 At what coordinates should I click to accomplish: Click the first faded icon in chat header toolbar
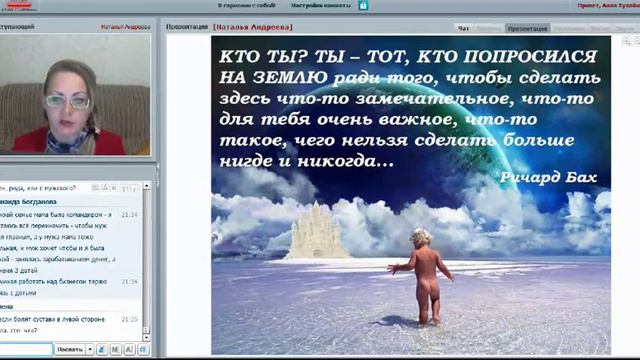[95, 188]
